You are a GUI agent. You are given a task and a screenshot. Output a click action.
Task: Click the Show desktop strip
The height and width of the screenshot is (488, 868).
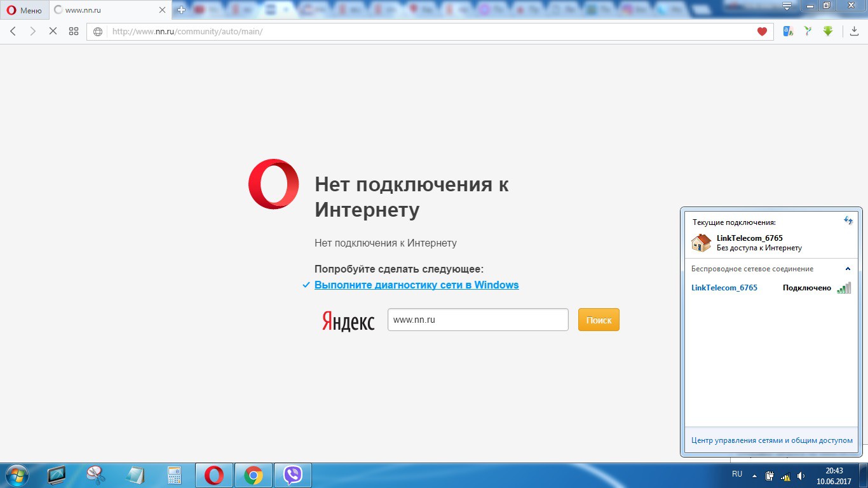tap(863, 476)
